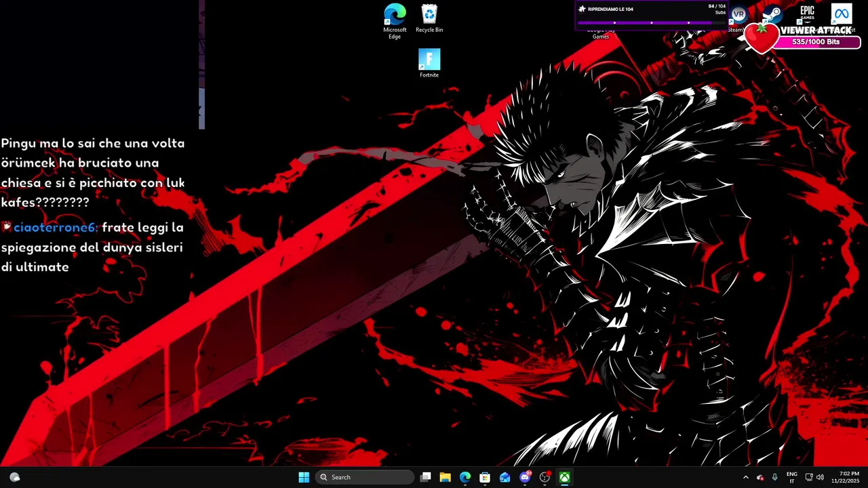This screenshot has width=868, height=488.
Task: Click the ciaoterrone6 username in chat
Action: coord(56,228)
